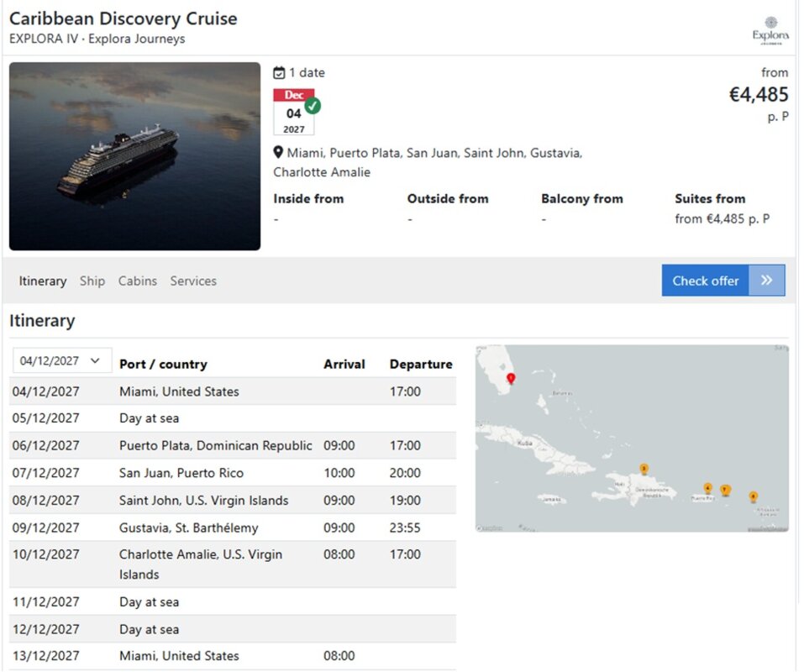Image resolution: width=804 pixels, height=672 pixels.
Task: Click the Balcony from label
Action: pyautogui.click(x=582, y=199)
